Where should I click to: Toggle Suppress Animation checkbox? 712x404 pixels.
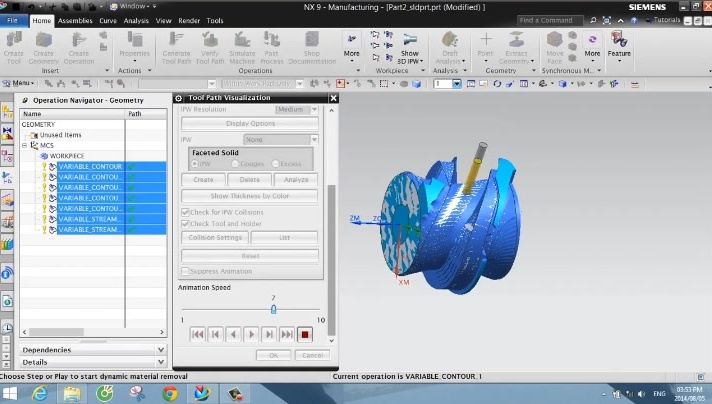185,271
